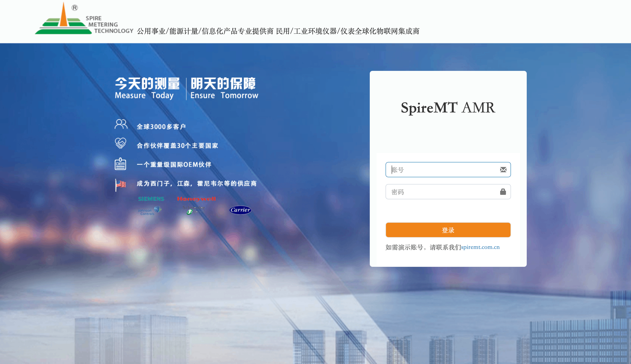Click the Honeywell brand logo
The height and width of the screenshot is (364, 631).
(x=196, y=199)
